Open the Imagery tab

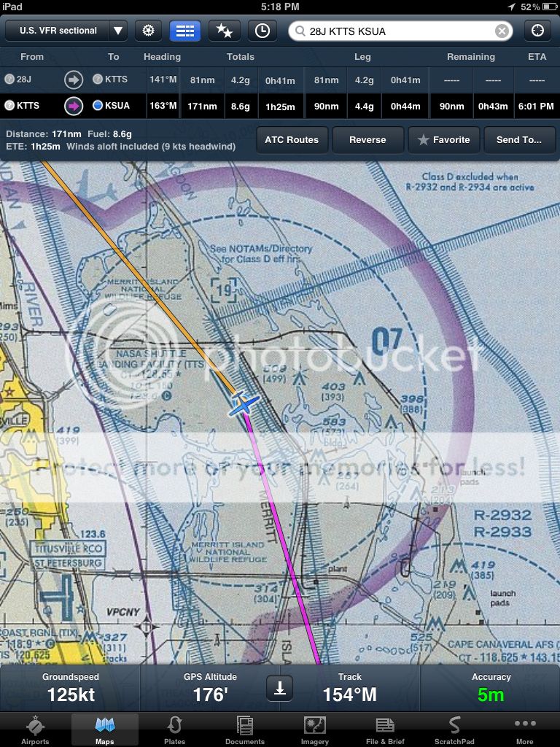coord(315,729)
